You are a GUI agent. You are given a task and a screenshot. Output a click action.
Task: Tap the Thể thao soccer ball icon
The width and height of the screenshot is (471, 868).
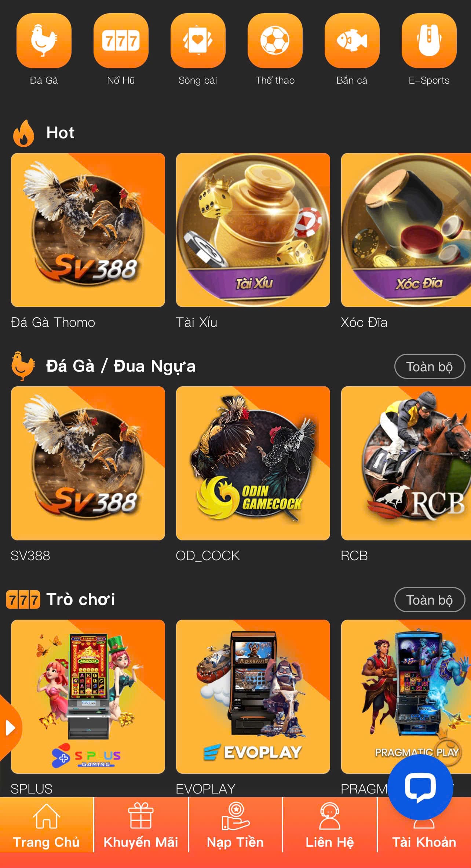coord(275,41)
